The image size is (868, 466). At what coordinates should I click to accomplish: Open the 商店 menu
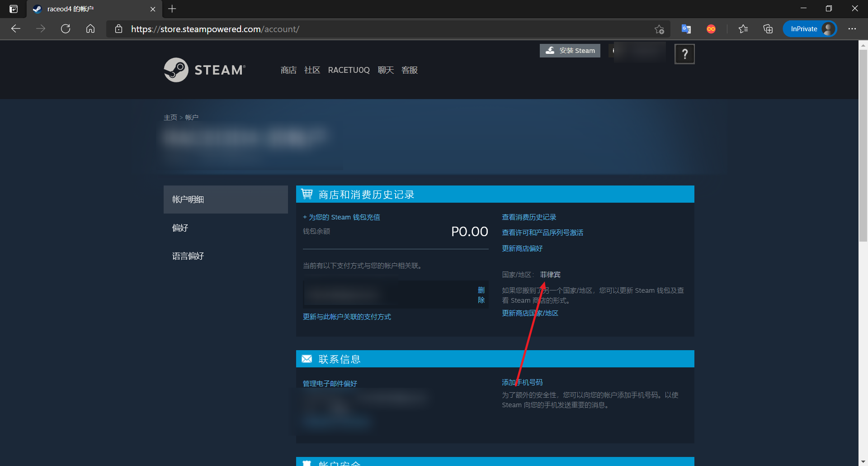pyautogui.click(x=288, y=70)
